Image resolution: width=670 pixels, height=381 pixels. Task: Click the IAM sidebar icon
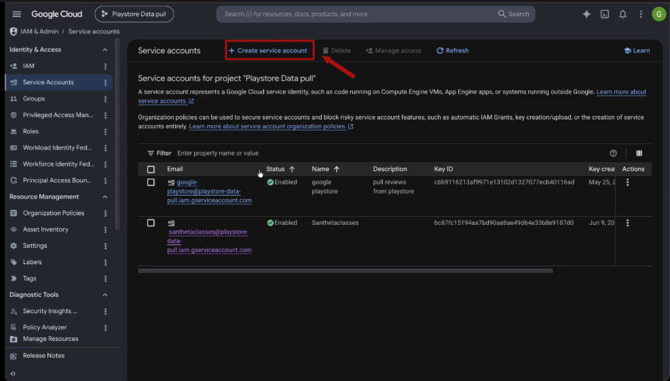(x=14, y=66)
